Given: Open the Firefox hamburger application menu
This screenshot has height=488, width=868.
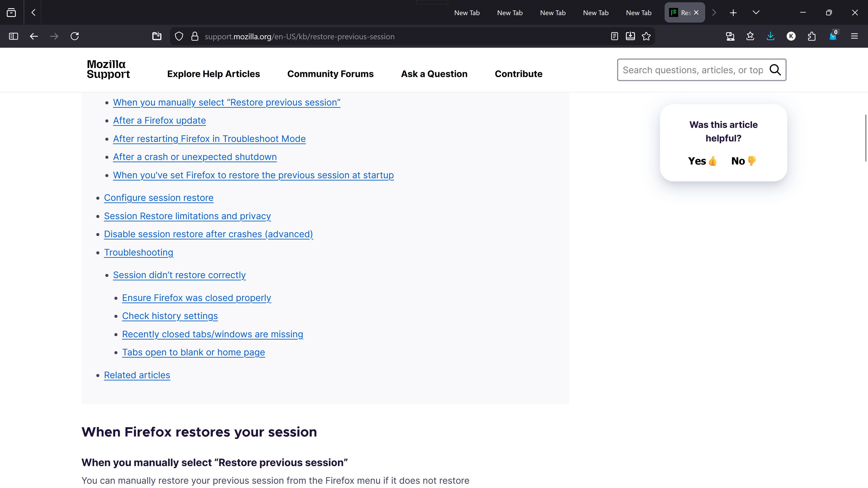Looking at the screenshot, I should (854, 36).
